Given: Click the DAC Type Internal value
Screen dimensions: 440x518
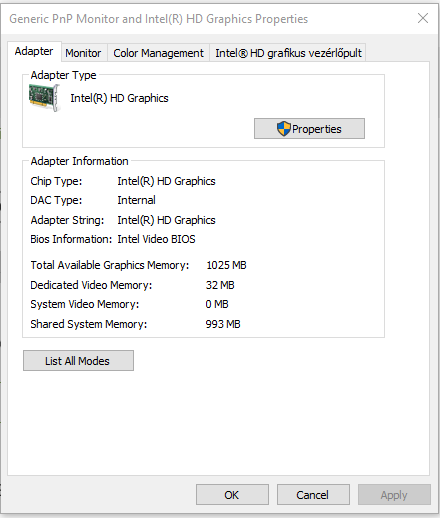Looking at the screenshot, I should [x=136, y=200].
